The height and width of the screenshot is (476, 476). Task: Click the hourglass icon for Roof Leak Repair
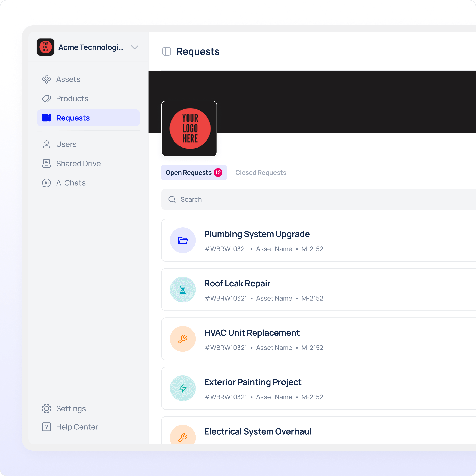[183, 289]
